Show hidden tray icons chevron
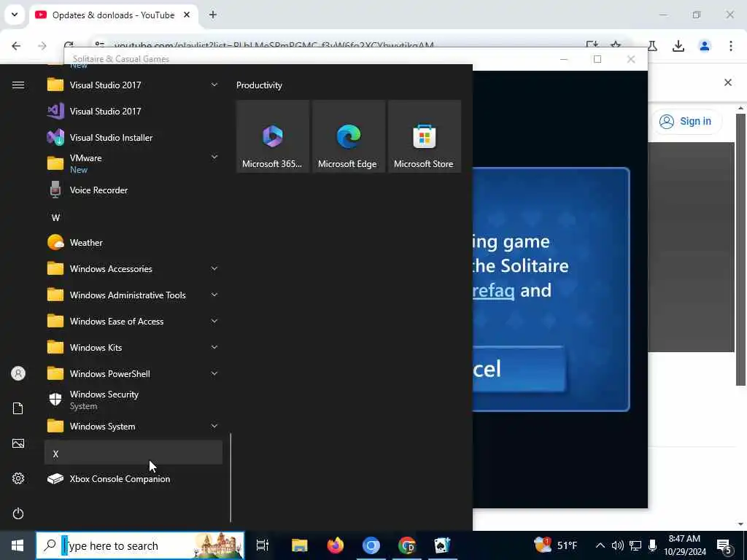Viewport: 747px width, 560px height. (600, 545)
